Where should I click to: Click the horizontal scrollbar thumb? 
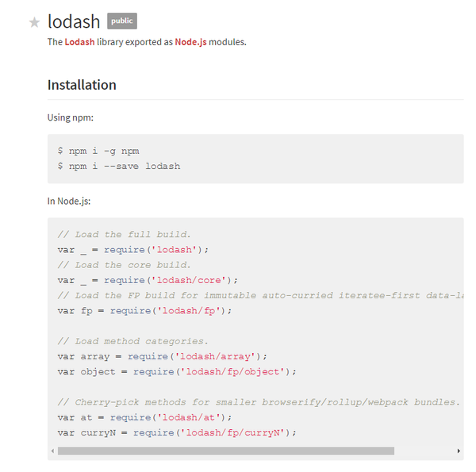[225, 451]
